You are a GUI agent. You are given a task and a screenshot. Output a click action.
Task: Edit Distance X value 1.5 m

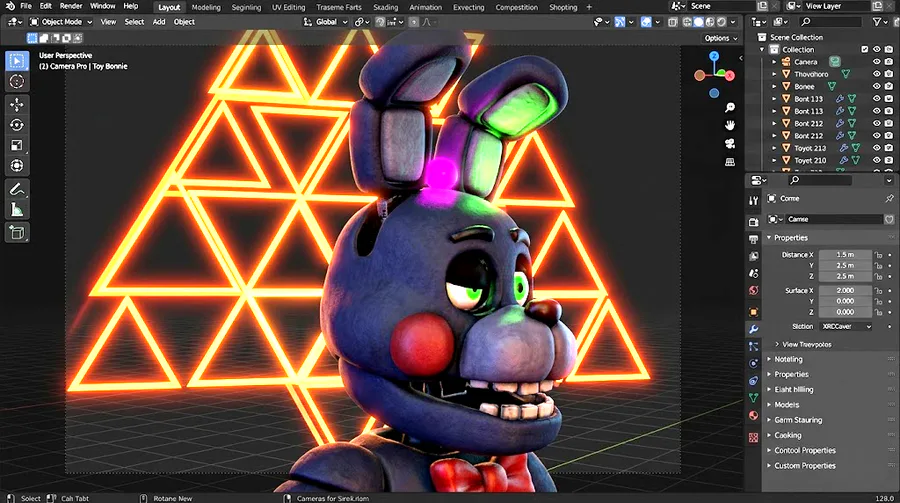pyautogui.click(x=845, y=254)
